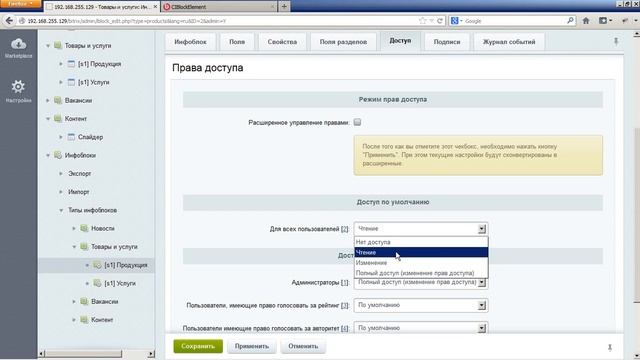Select lower Вакансии in Типы инфоблоков

pos(104,302)
